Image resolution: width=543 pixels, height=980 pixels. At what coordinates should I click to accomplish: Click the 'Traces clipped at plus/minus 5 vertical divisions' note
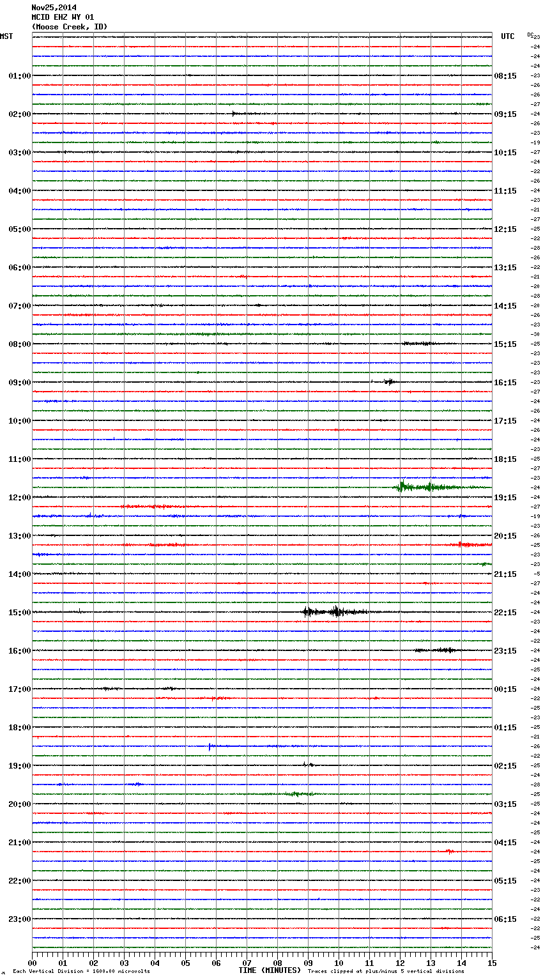[386, 971]
